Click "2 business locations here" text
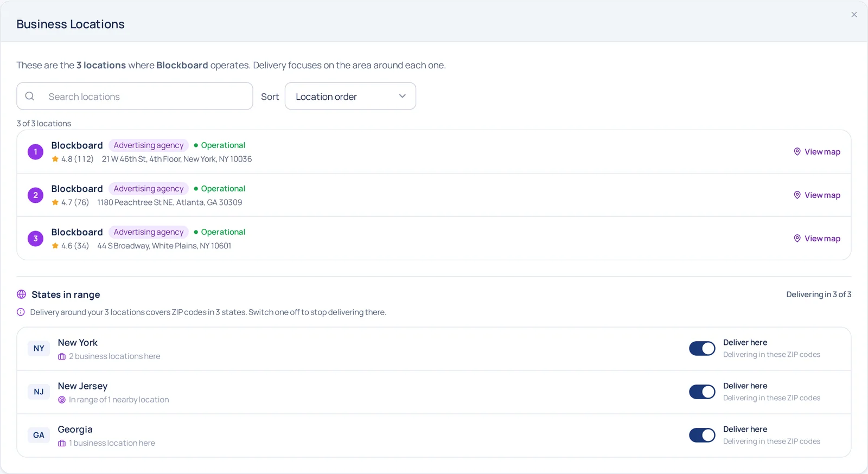Screen dimensions: 868x474 [115, 356]
